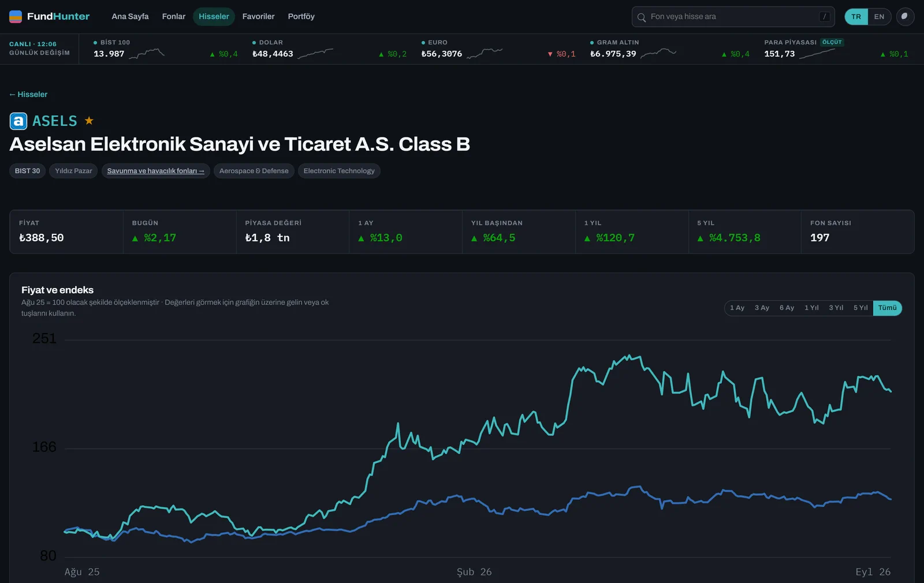This screenshot has height=583, width=924.
Task: Click the BIST 100 ticker value 13.987
Action: coord(109,54)
